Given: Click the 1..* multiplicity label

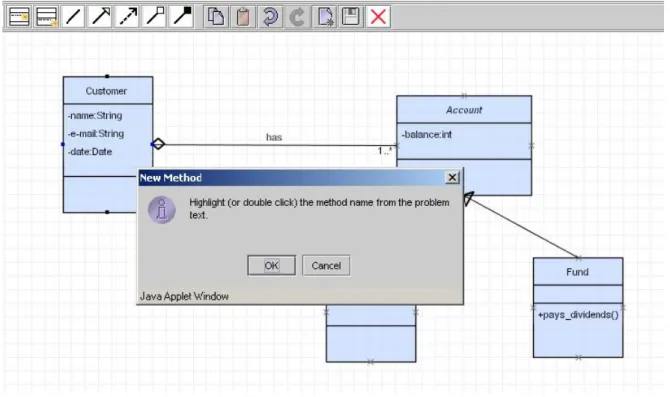Looking at the screenshot, I should [x=385, y=150].
